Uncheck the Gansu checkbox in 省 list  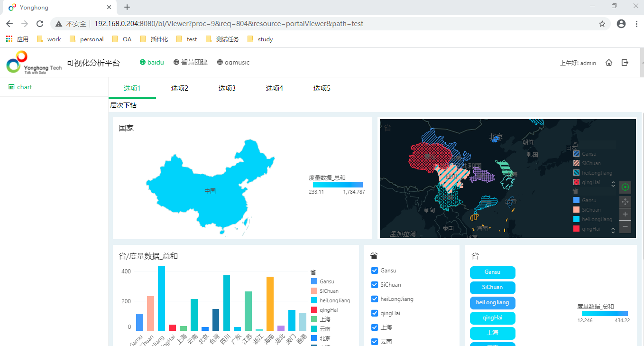(375, 271)
